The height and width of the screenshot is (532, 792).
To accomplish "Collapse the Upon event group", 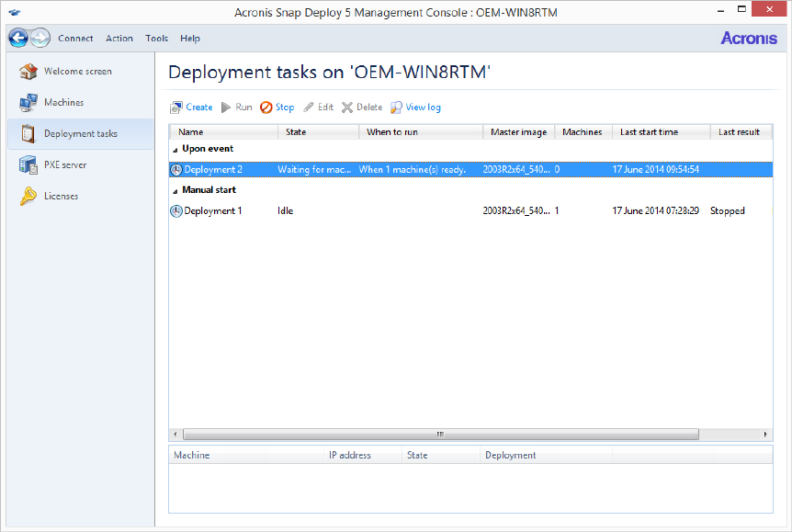I will coord(175,150).
